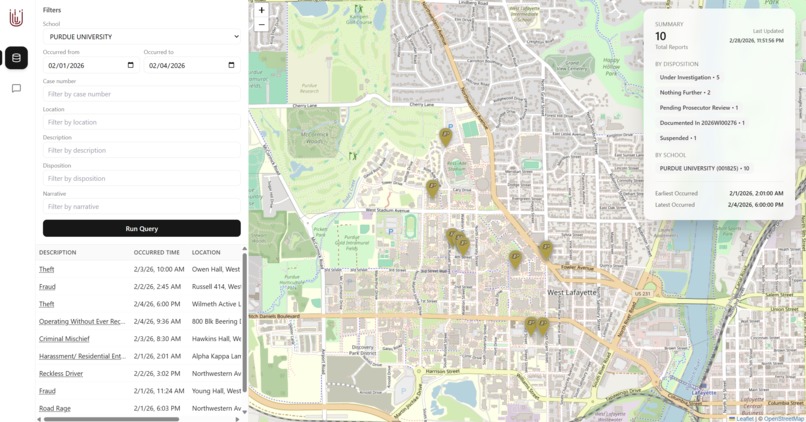Open calendar picker for Occurred from
This screenshot has width=806, height=422.
pos(131,65)
